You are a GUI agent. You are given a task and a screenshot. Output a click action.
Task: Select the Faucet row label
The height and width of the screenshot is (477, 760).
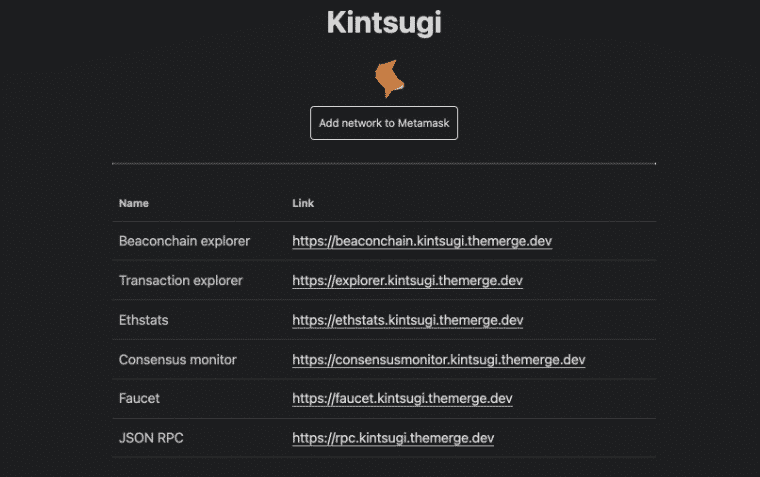coord(139,398)
